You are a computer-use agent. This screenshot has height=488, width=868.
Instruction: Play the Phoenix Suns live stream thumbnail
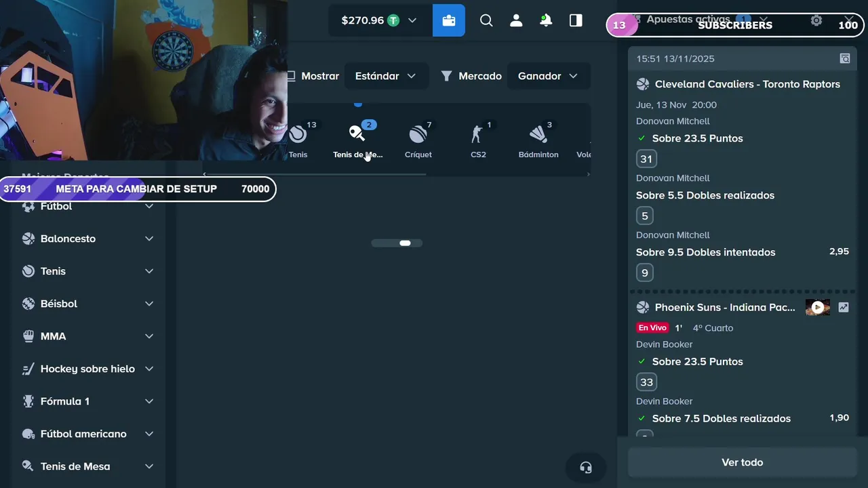coord(818,307)
